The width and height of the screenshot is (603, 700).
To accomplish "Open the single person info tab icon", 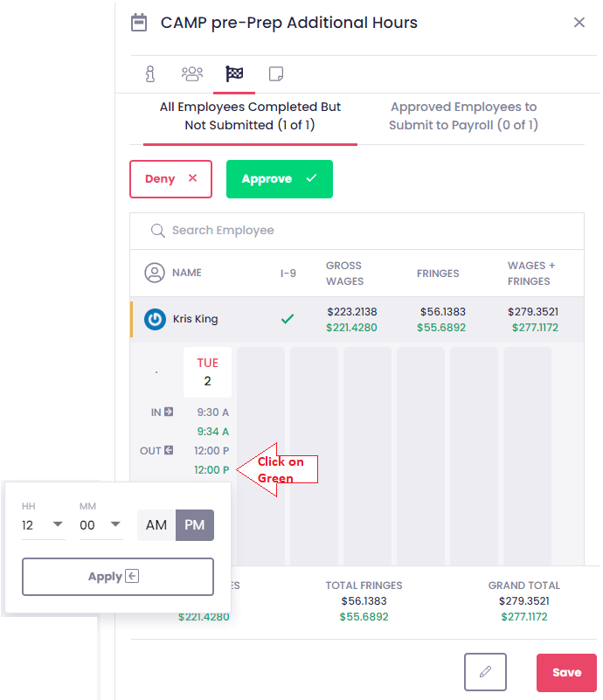I will 150,73.
